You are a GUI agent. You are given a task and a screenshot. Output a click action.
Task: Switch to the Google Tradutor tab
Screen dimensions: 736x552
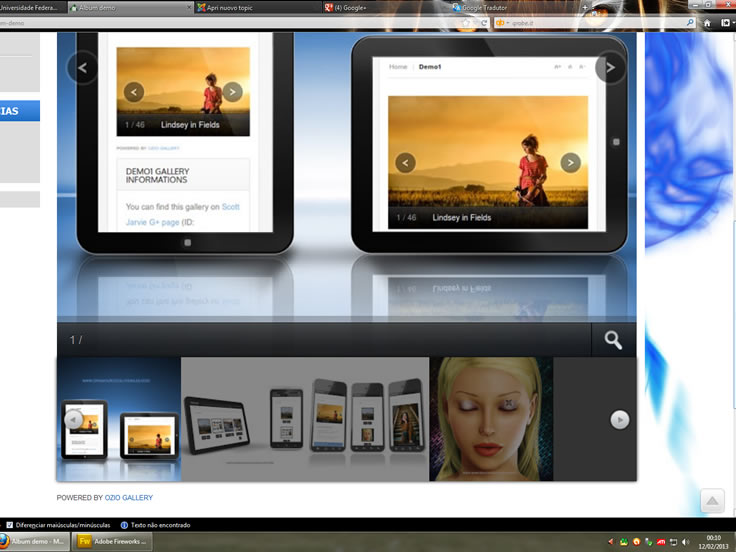pyautogui.click(x=512, y=8)
